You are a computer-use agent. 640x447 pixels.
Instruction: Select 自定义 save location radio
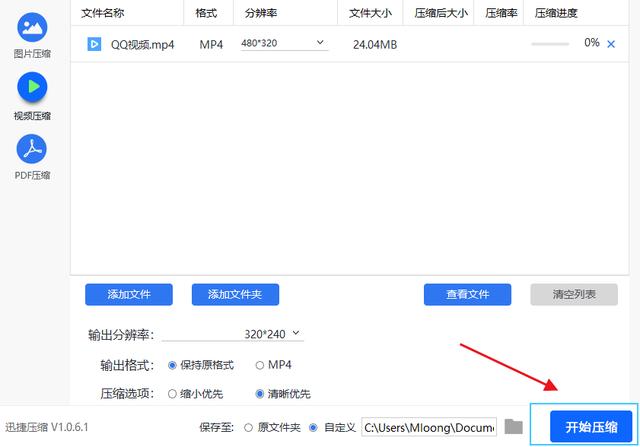pyautogui.click(x=313, y=428)
